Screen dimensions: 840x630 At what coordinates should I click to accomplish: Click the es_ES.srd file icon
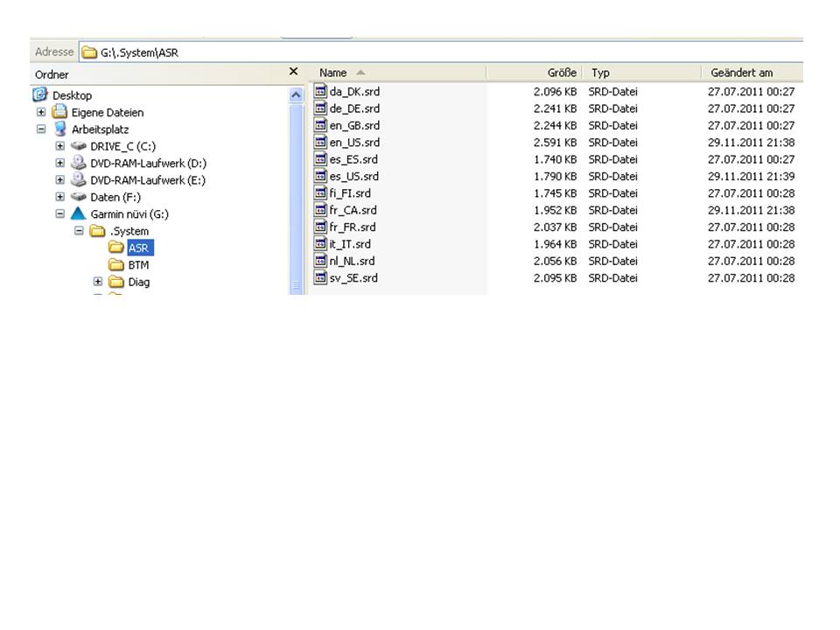[x=320, y=159]
